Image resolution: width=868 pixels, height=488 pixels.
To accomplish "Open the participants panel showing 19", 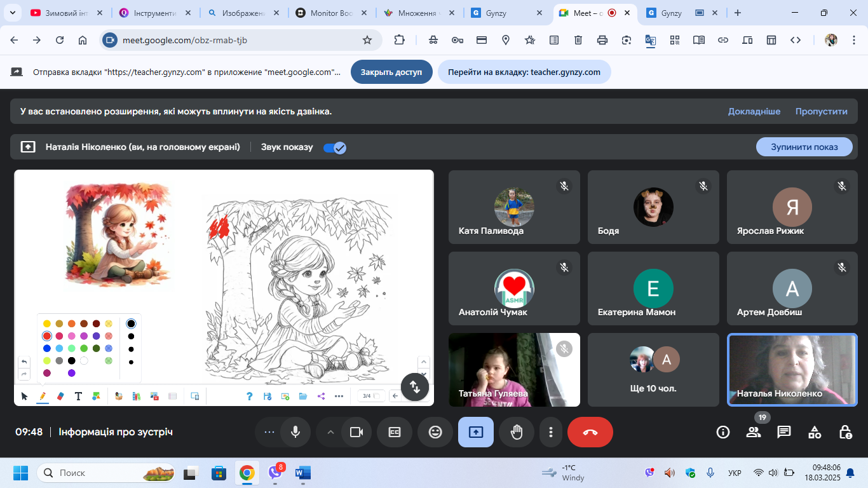I will (754, 432).
